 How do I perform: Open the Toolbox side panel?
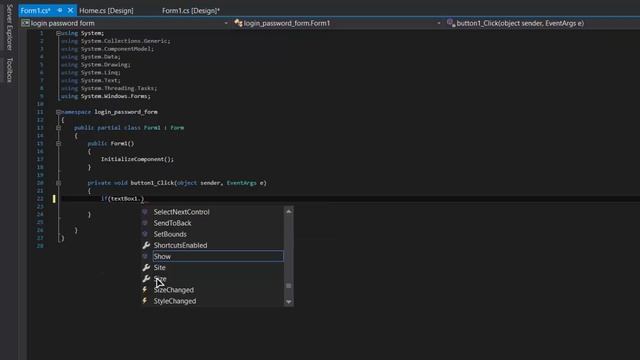coord(9,70)
